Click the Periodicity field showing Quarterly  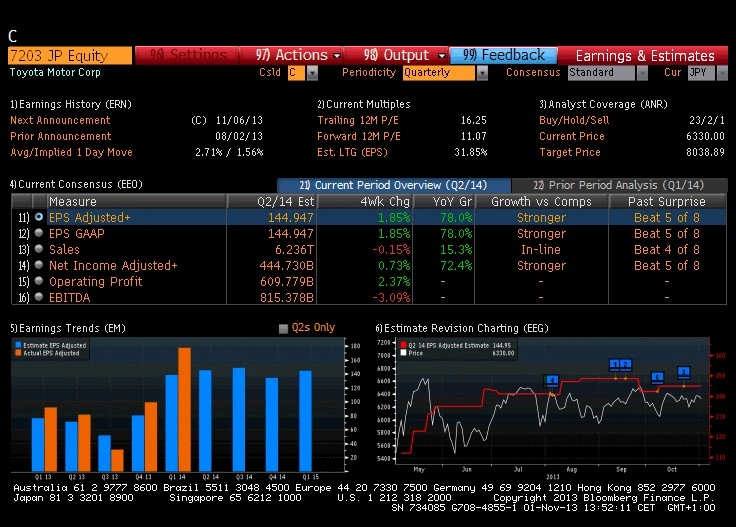click(439, 73)
